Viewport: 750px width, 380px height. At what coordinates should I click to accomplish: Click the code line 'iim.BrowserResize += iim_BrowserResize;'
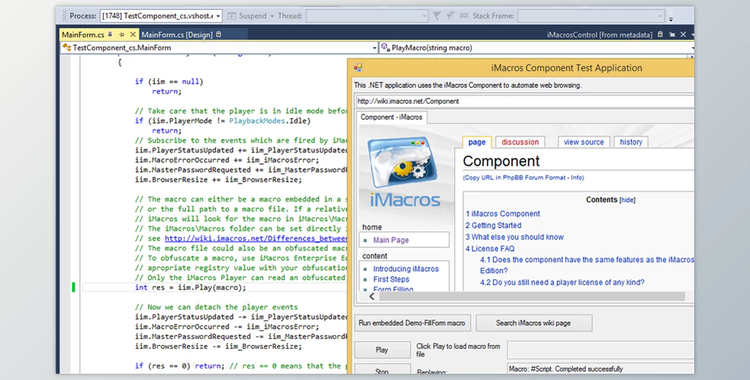point(218,180)
